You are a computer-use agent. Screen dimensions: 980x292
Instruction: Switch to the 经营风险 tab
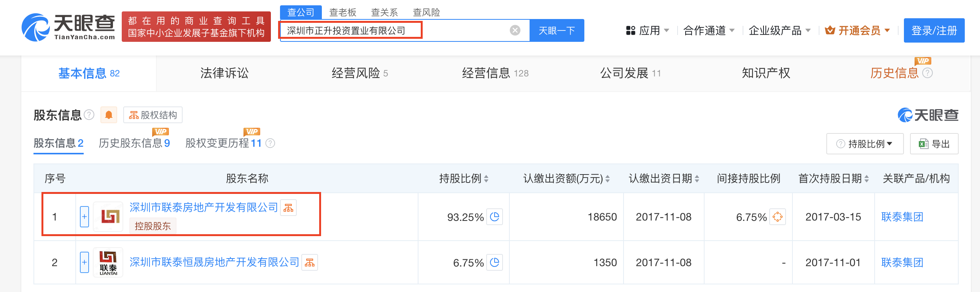click(360, 73)
